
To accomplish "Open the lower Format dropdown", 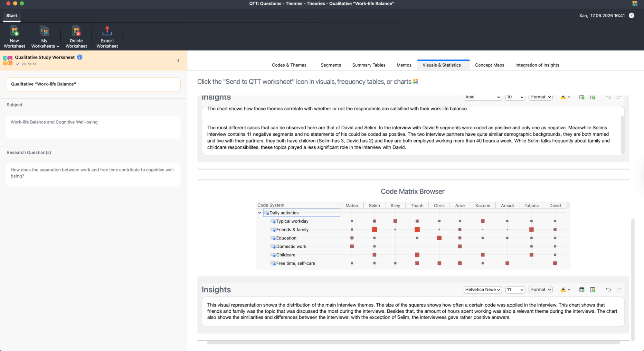I will 541,290.
